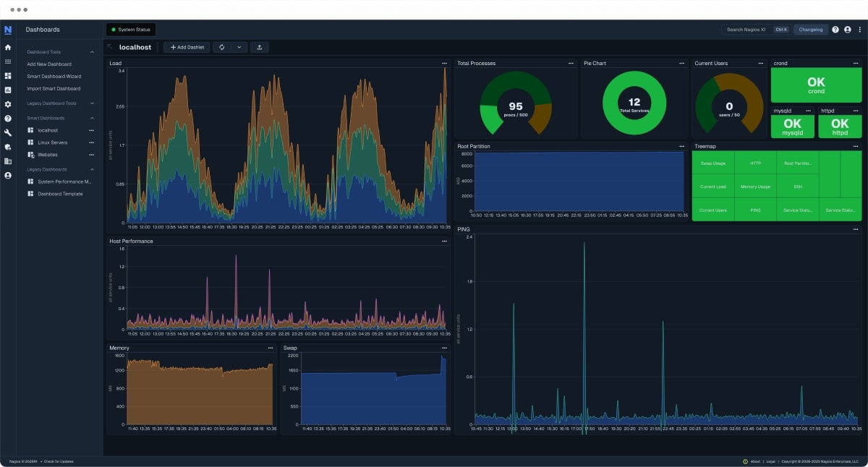
Task: Click the Search Nagios XI field
Action: 746,30
